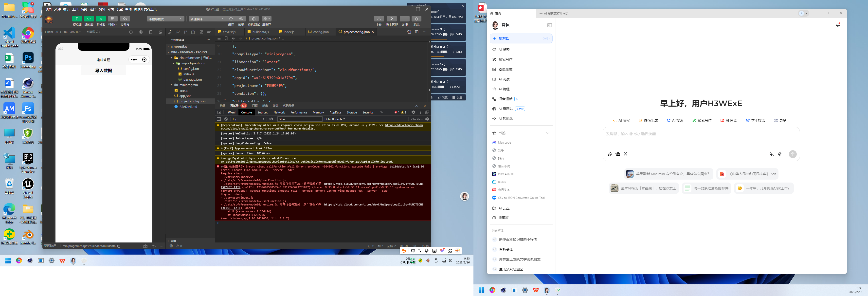This screenshot has height=296, width=868.
Task: Toggle the 调试器 debugger panel button
Action: [x=101, y=19]
